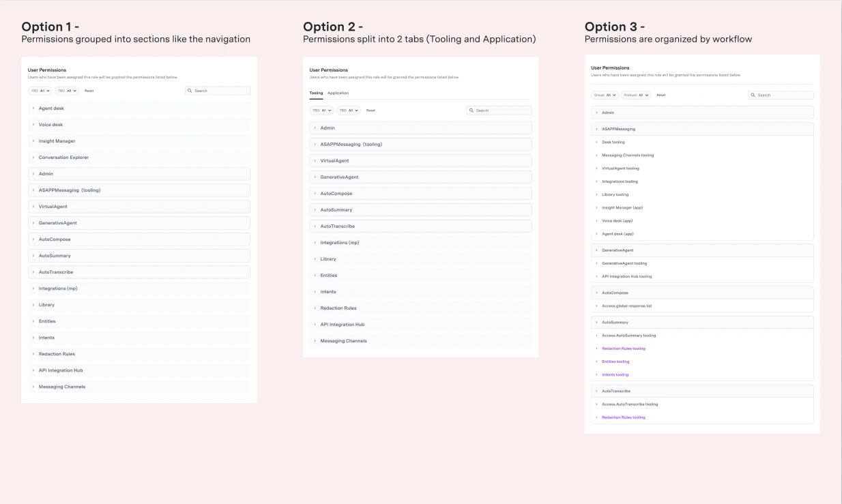Expand Messaging Channels in Option 2
Image resolution: width=842 pixels, height=504 pixels.
420,341
